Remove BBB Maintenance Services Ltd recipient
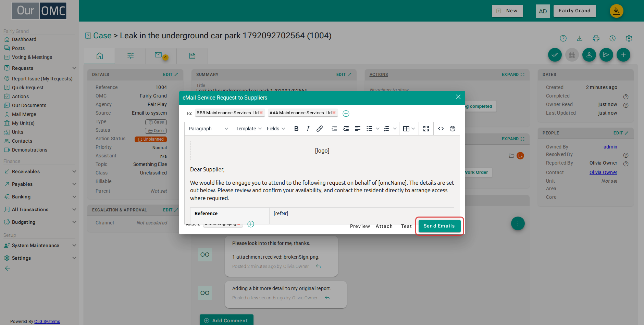 261,113
